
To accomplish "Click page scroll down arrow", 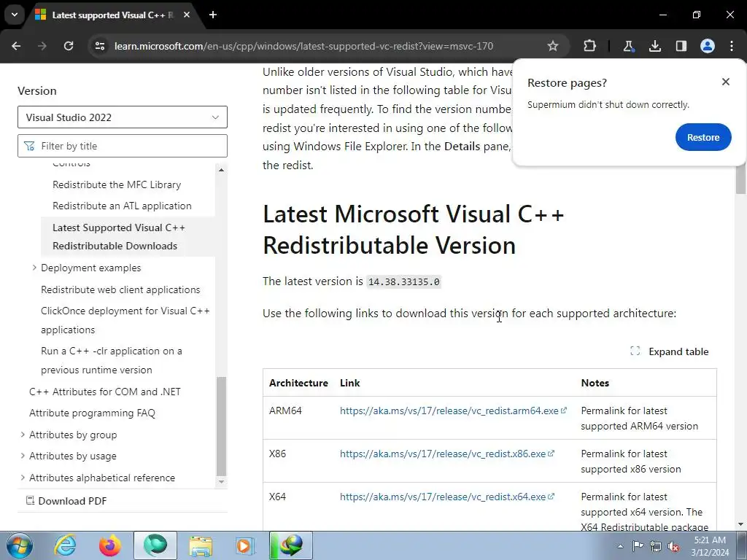I will (740, 525).
